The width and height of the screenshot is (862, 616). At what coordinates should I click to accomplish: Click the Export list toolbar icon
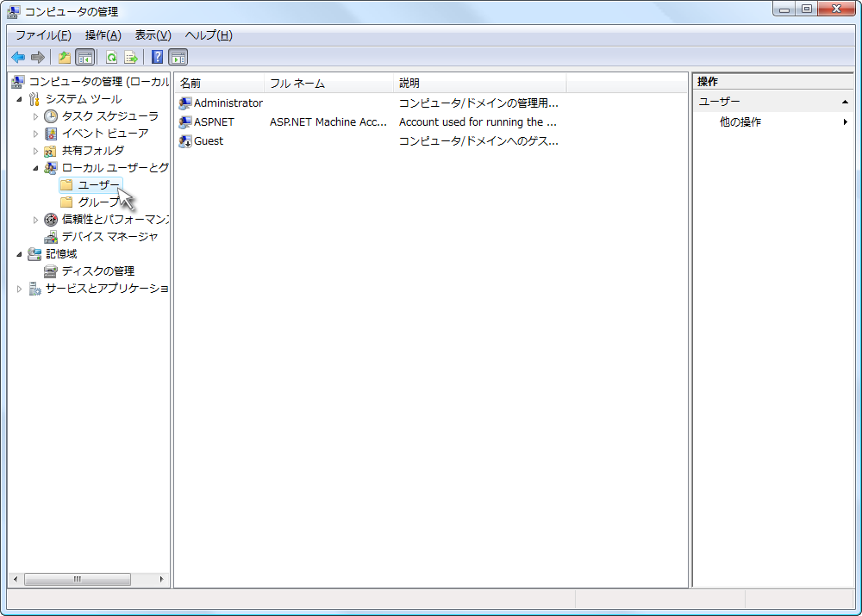coord(131,58)
